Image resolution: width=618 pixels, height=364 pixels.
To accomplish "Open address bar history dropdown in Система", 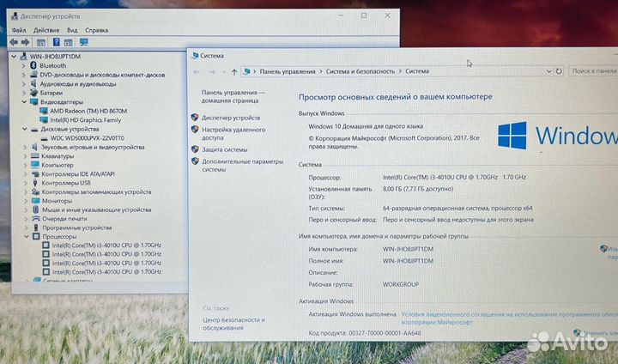I will coord(548,71).
